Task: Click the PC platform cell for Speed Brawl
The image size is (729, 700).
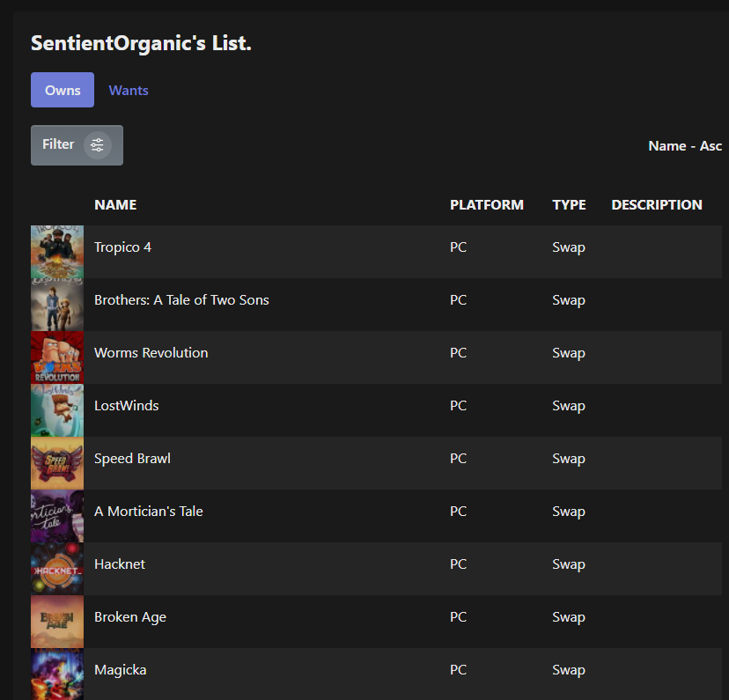Action: point(458,459)
